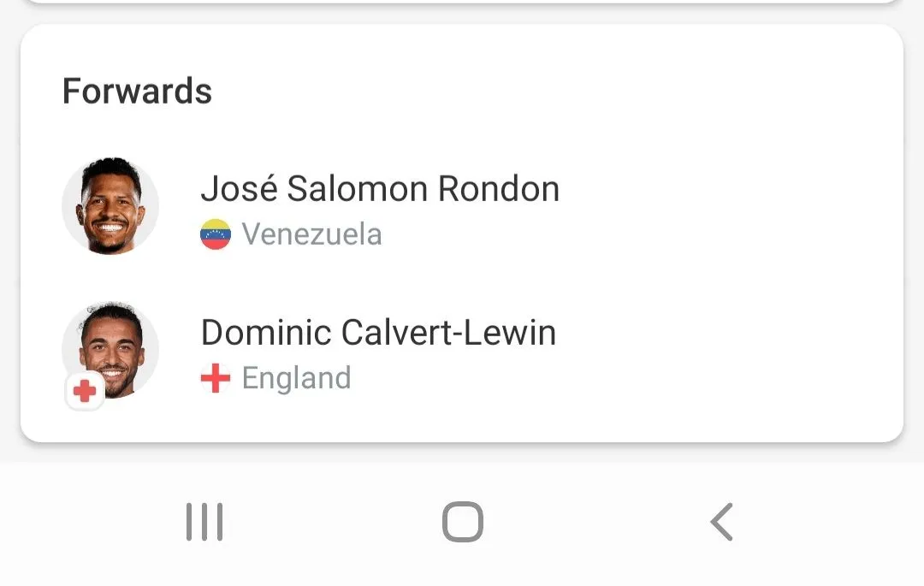The width and height of the screenshot is (924, 586).
Task: Click the England flag icon
Action: point(216,378)
